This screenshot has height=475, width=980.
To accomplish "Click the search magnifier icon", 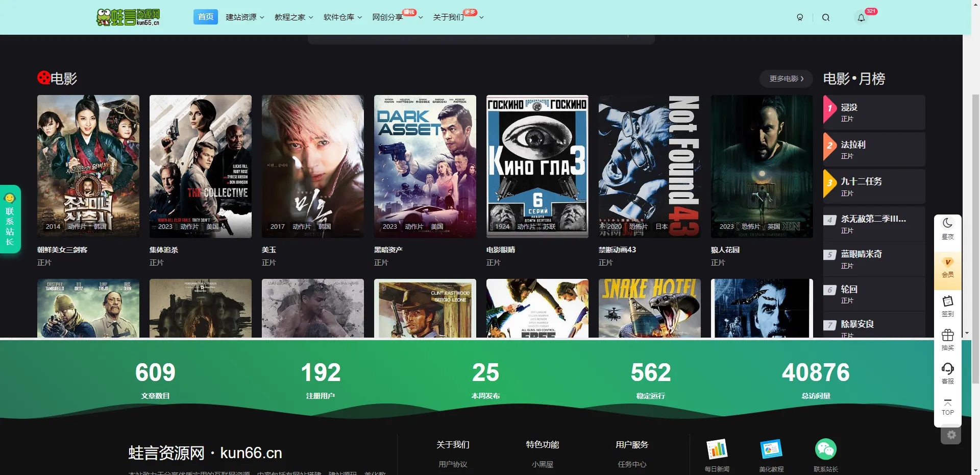I will pyautogui.click(x=825, y=17).
